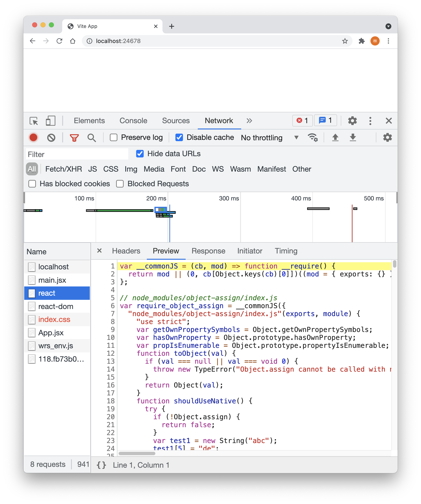Close the DevTools panel
This screenshot has width=421, height=504.
pyautogui.click(x=389, y=121)
